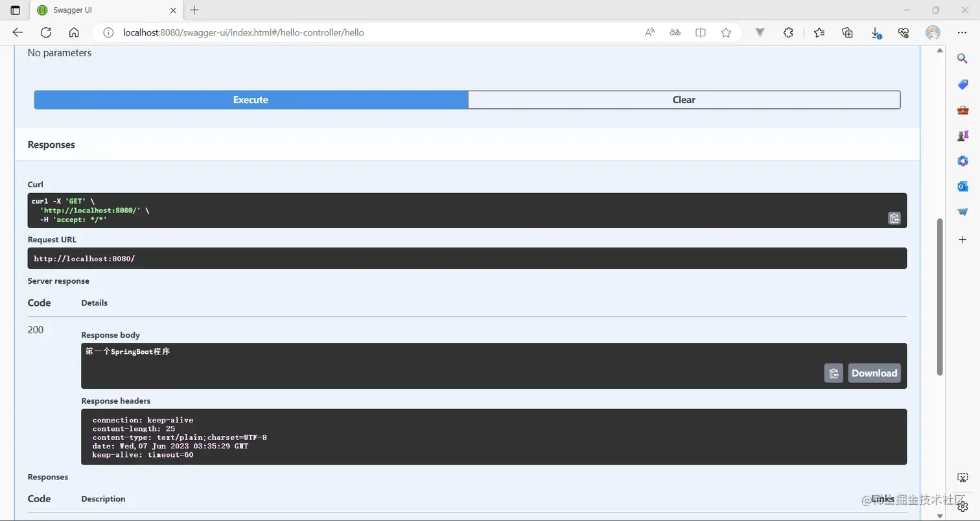Click the 200 response code
The width and height of the screenshot is (980, 521).
coord(36,330)
